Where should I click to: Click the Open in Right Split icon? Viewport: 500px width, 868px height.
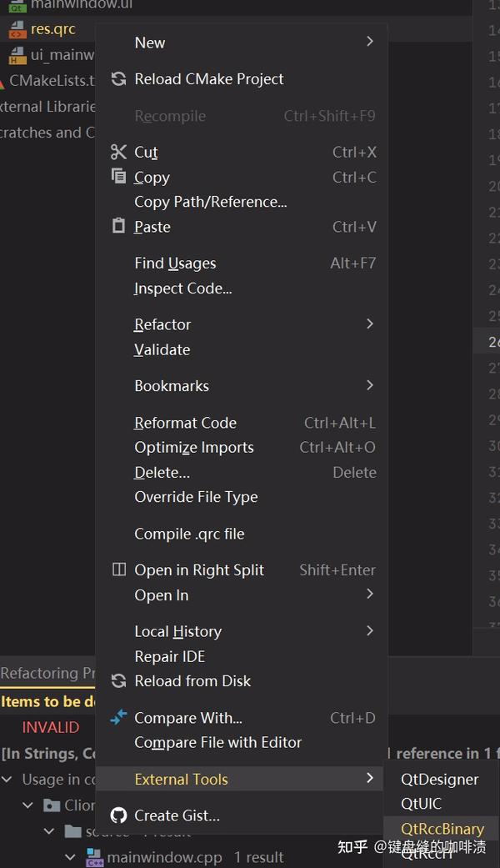118,570
